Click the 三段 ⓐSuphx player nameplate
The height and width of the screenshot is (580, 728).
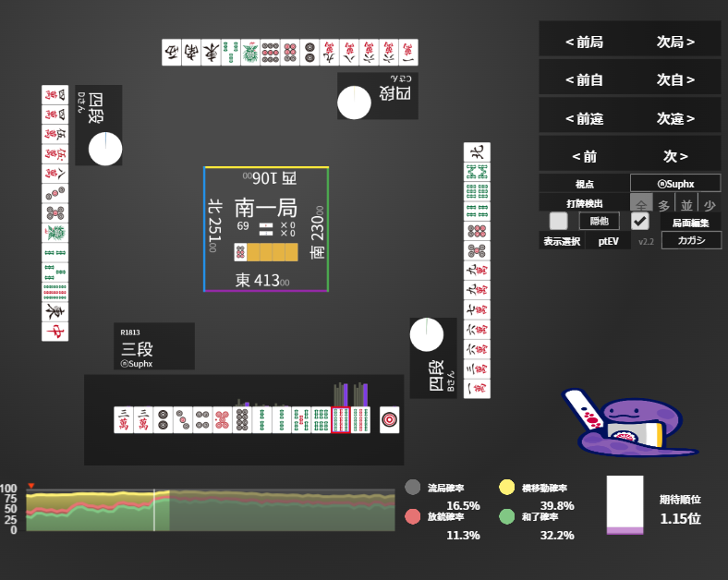click(x=154, y=346)
